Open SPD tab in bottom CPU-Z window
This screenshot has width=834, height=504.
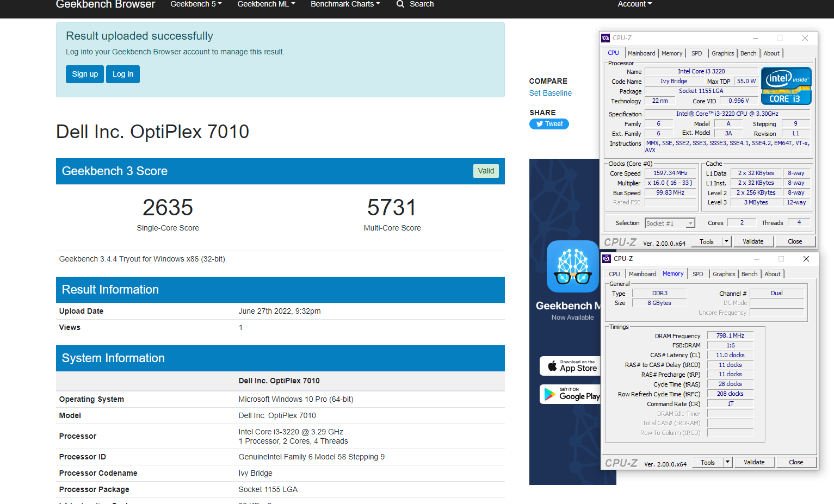pyautogui.click(x=698, y=274)
